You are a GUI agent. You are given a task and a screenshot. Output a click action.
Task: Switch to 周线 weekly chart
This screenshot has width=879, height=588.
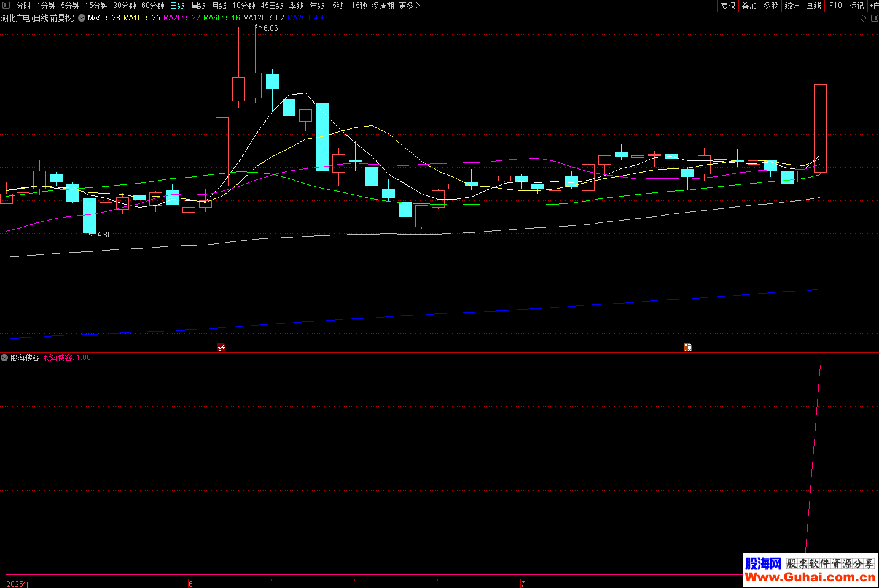pos(198,6)
